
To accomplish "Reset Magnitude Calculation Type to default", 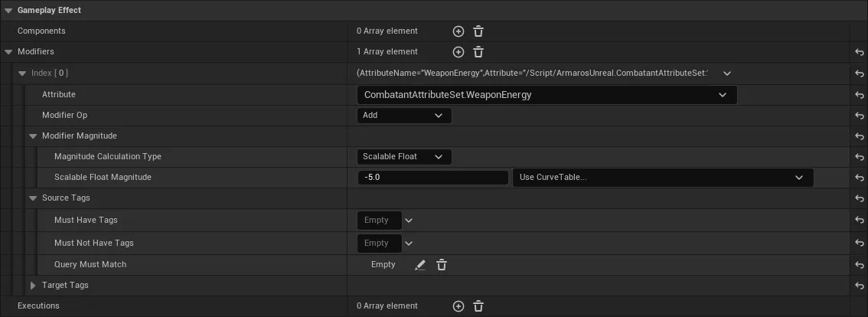I will (859, 158).
